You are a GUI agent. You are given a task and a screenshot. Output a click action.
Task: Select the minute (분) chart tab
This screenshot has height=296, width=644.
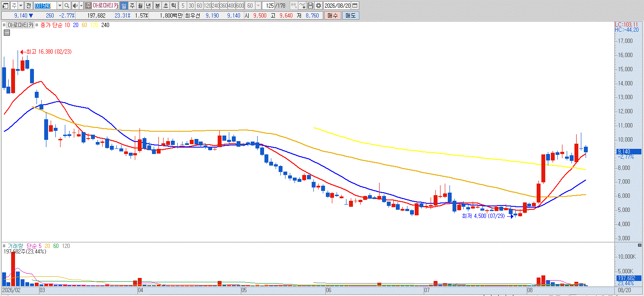point(157,6)
